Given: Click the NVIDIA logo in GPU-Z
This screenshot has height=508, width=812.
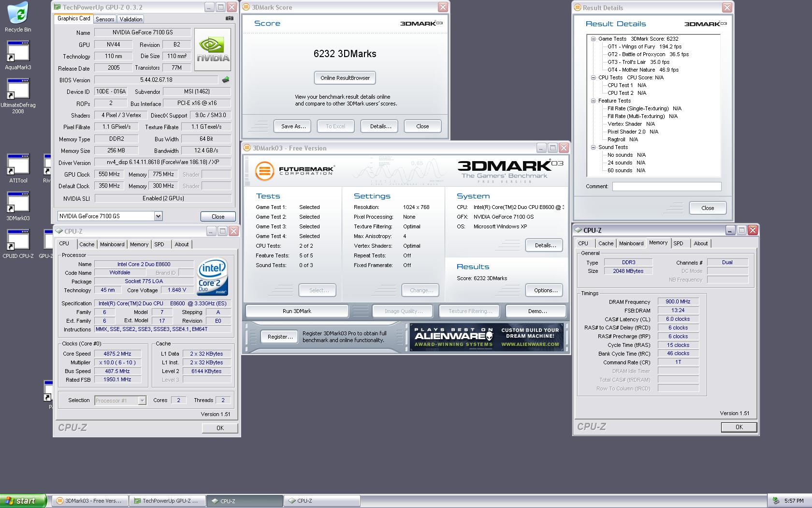Looking at the screenshot, I should (x=213, y=50).
